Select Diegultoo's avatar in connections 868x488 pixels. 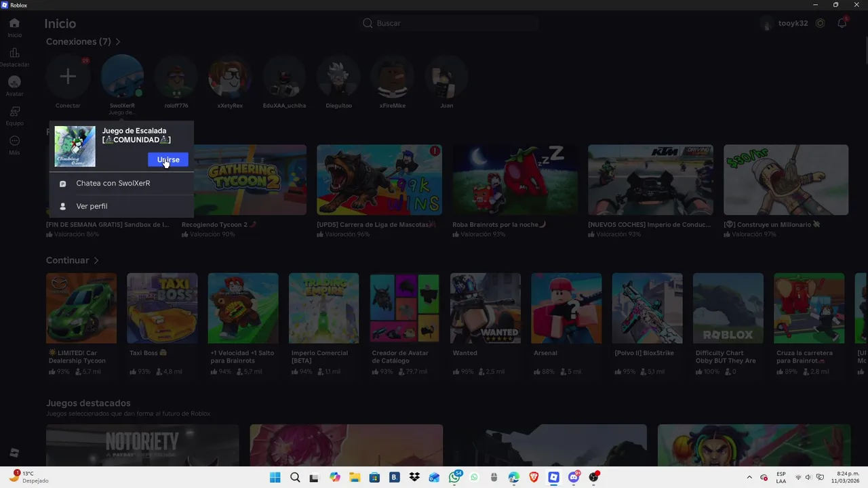click(338, 77)
